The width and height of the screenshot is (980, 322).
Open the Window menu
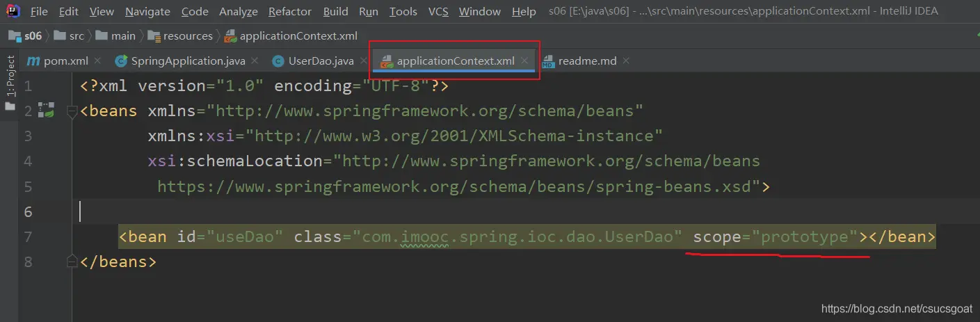point(480,12)
